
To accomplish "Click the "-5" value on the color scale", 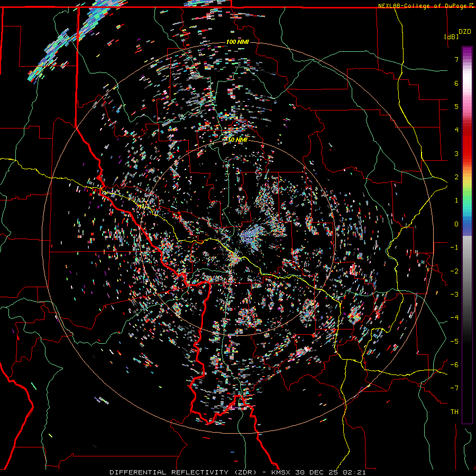I will 454,341.
